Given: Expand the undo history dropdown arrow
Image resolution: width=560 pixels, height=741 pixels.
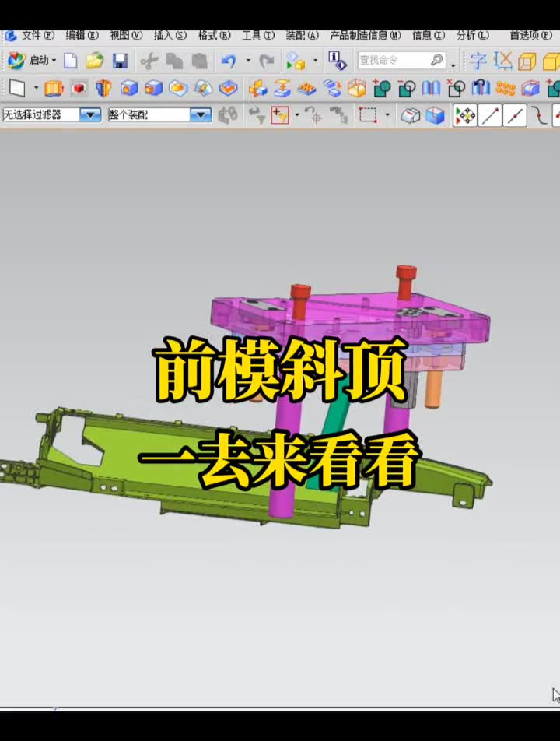Looking at the screenshot, I should [248, 61].
